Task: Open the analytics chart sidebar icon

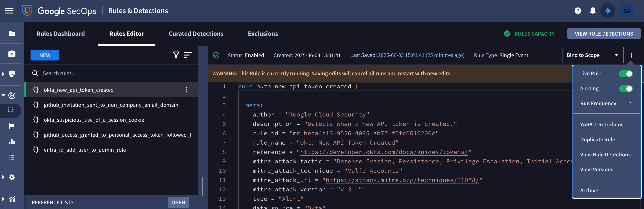Action: (12, 199)
